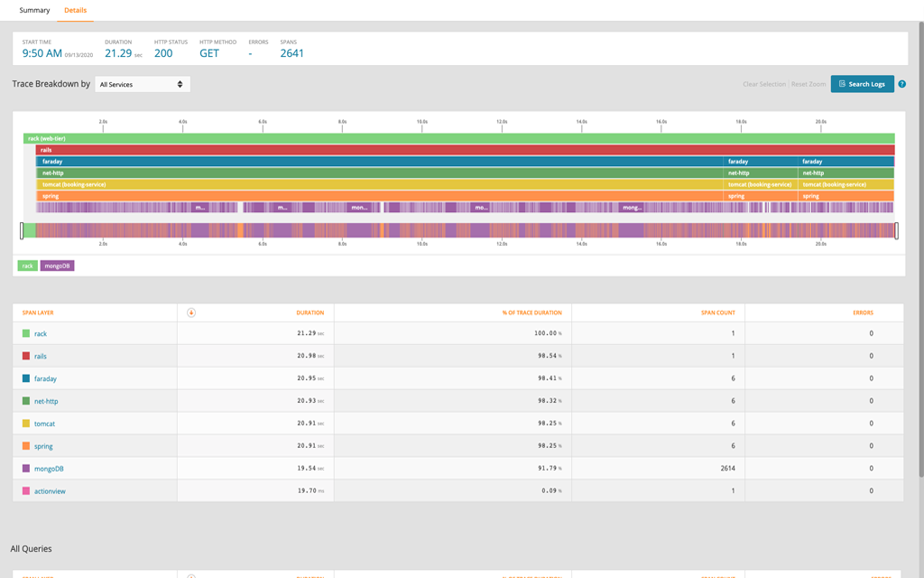This screenshot has width=924, height=578.
Task: Click the teal faraday swatch icon
Action: tap(26, 378)
